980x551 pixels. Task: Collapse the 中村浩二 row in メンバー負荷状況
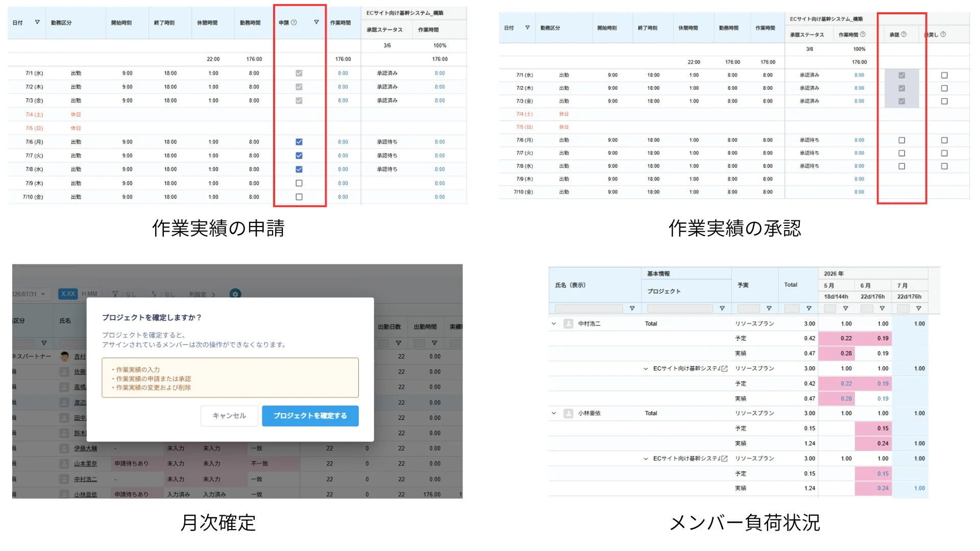(x=554, y=324)
